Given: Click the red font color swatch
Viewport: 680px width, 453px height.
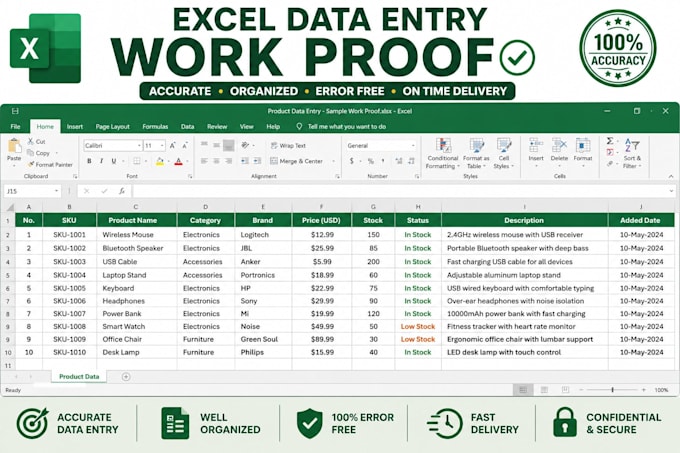Looking at the screenshot, I should point(178,162).
